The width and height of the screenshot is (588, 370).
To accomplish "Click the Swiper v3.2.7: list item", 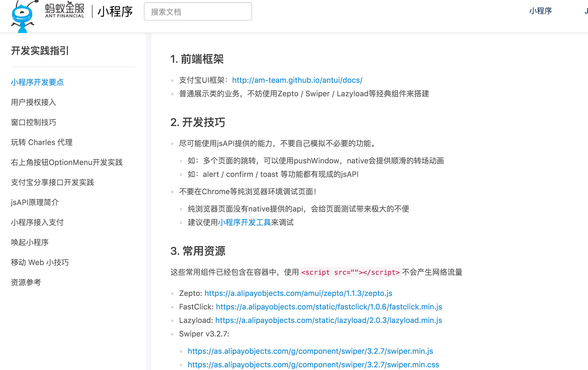I will click(x=204, y=334).
